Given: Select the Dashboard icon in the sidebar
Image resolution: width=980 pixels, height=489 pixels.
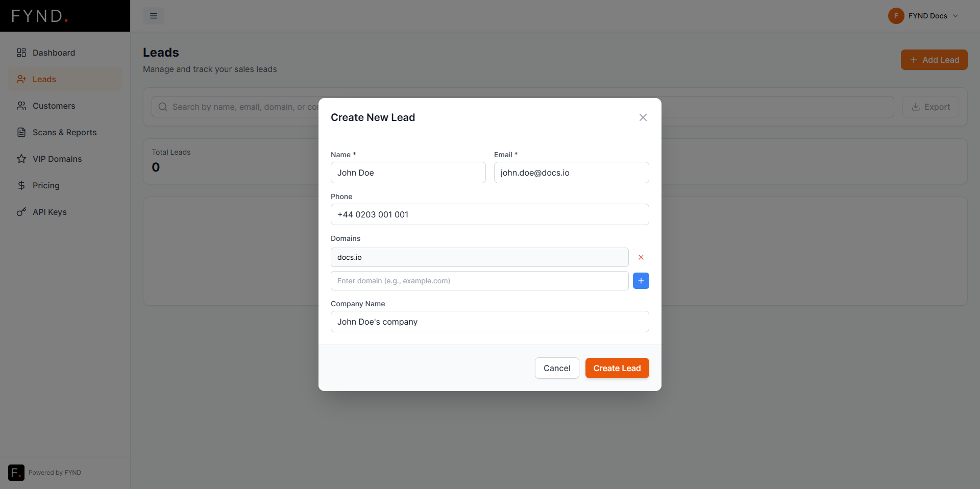Looking at the screenshot, I should point(21,53).
